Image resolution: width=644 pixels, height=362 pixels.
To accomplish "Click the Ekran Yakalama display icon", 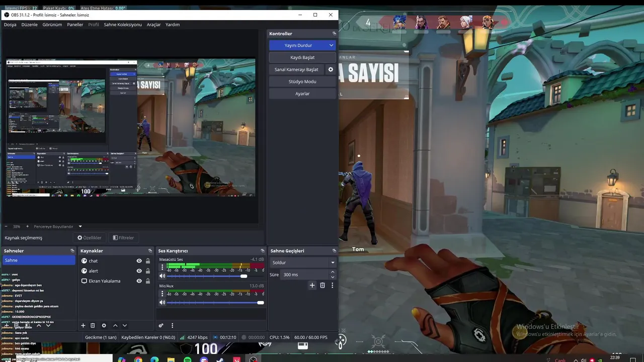I will (84, 281).
